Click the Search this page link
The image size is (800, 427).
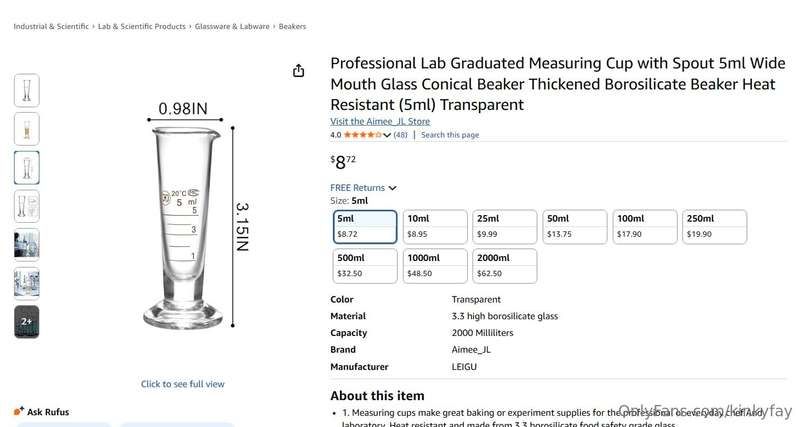[450, 135]
